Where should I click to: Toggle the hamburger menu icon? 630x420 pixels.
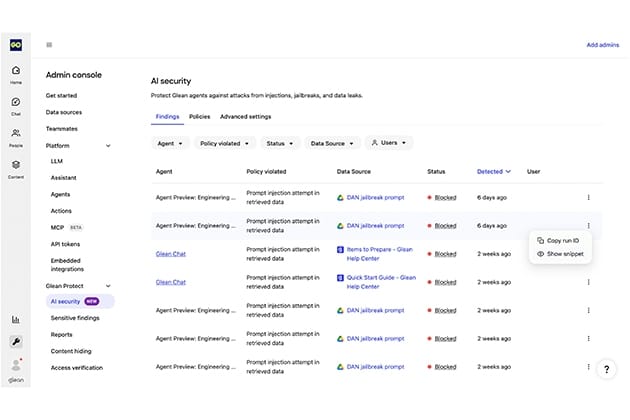(50, 45)
